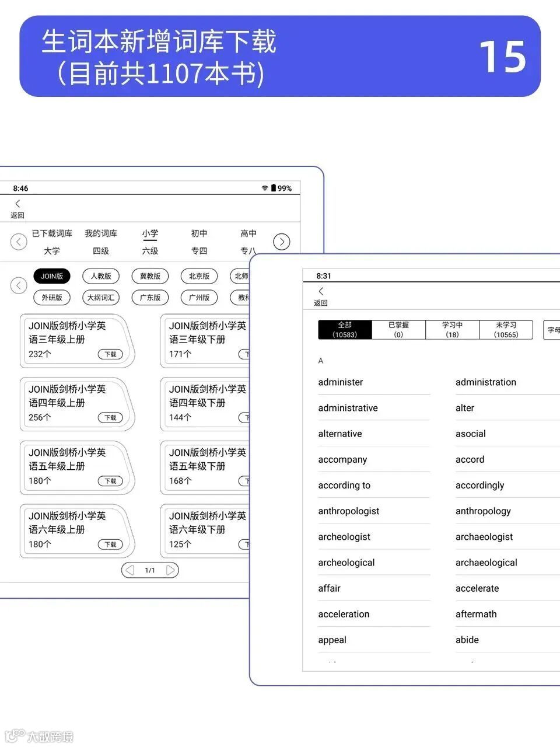Select the 人教版 edition chip

[101, 276]
